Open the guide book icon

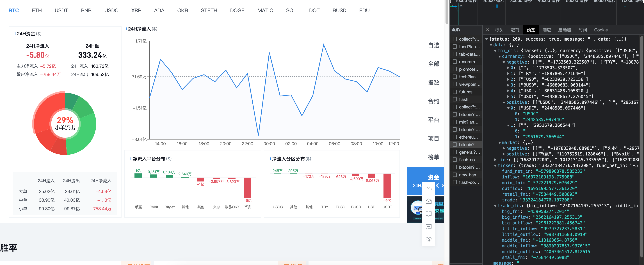(428, 214)
